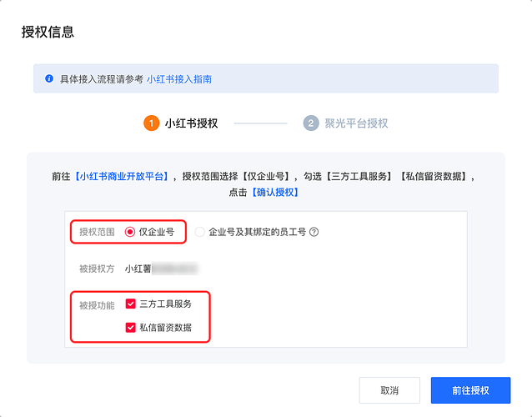Select step 2 聚光平台授权
The image size is (532, 417).
coord(346,123)
